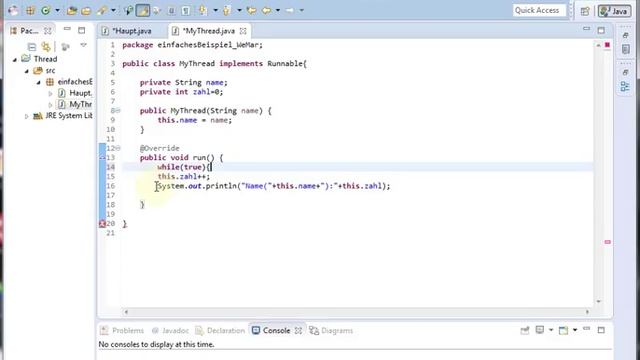The height and width of the screenshot is (360, 640).
Task: Click the pink error mark in overview ruler
Action: click(x=607, y=242)
